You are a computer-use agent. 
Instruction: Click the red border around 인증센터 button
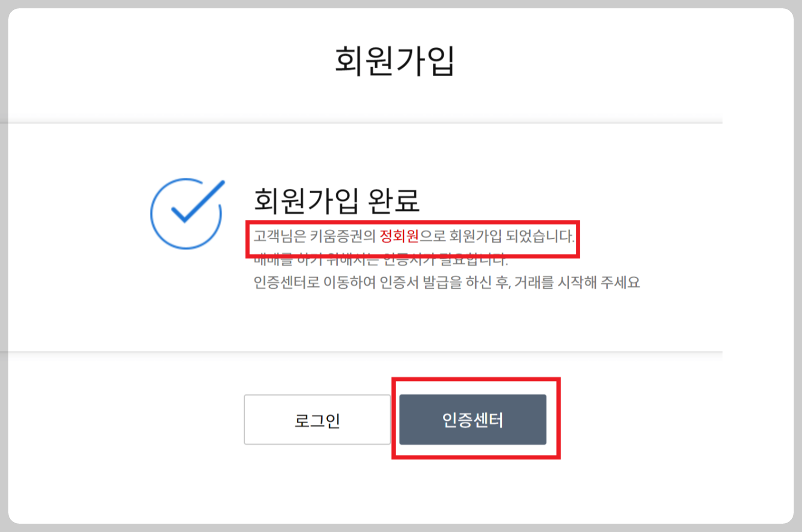[476, 379]
